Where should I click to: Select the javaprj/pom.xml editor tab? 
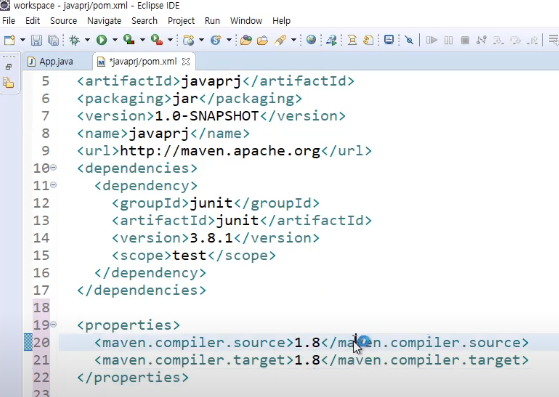point(143,62)
